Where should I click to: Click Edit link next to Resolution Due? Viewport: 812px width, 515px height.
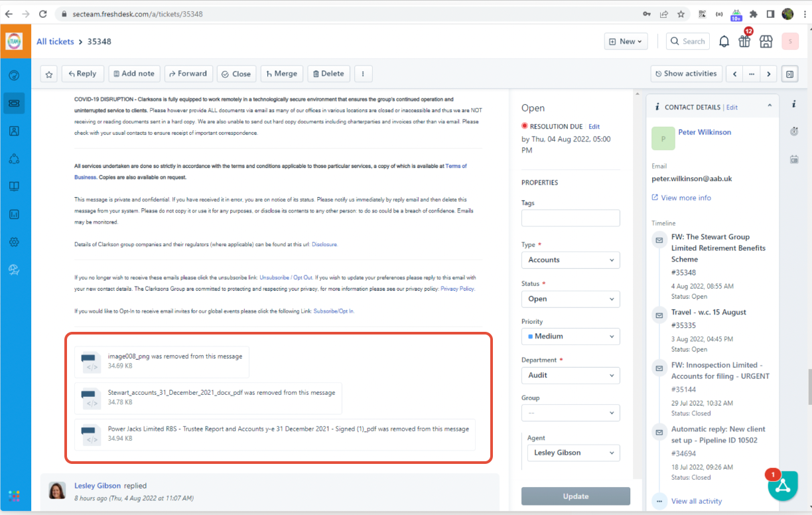point(594,126)
